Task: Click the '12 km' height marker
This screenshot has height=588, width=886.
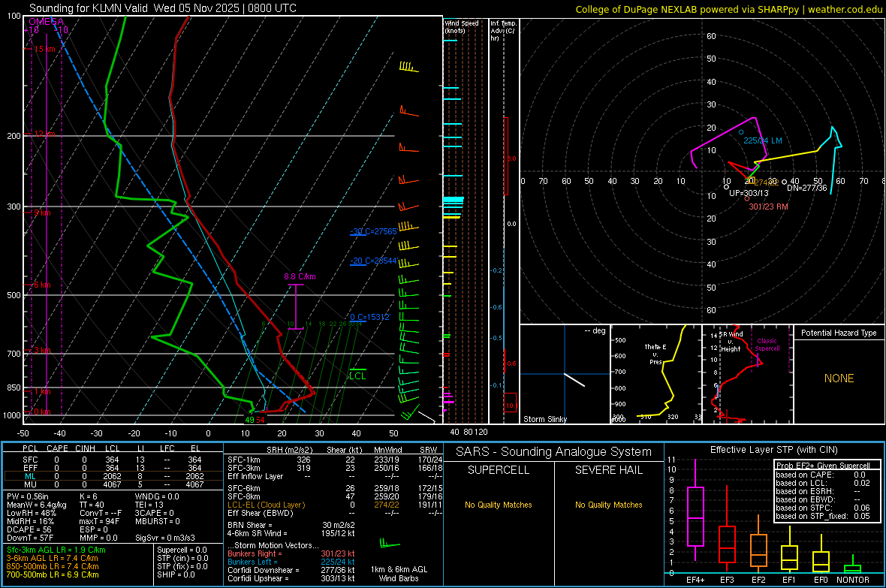Action: [44, 134]
